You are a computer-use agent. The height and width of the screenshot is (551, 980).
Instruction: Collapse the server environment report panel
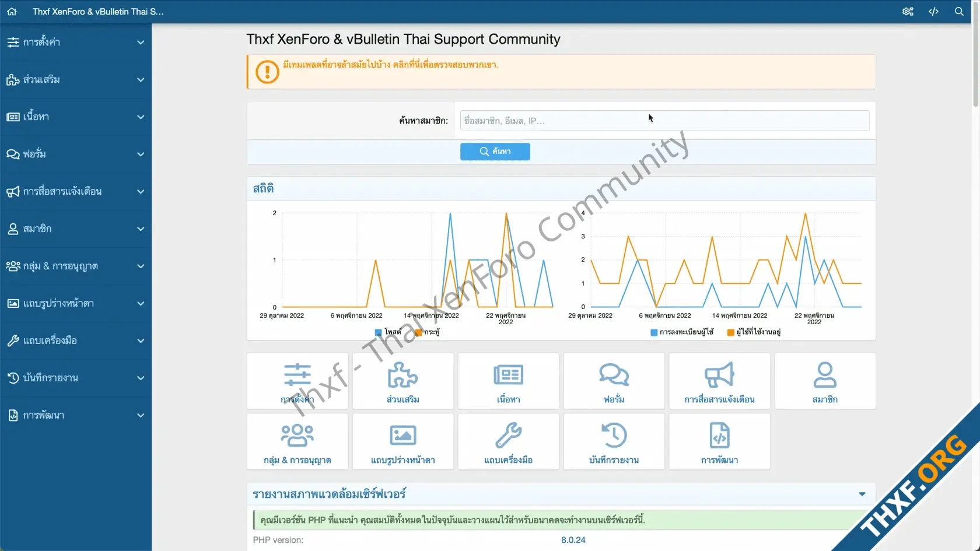click(x=862, y=494)
